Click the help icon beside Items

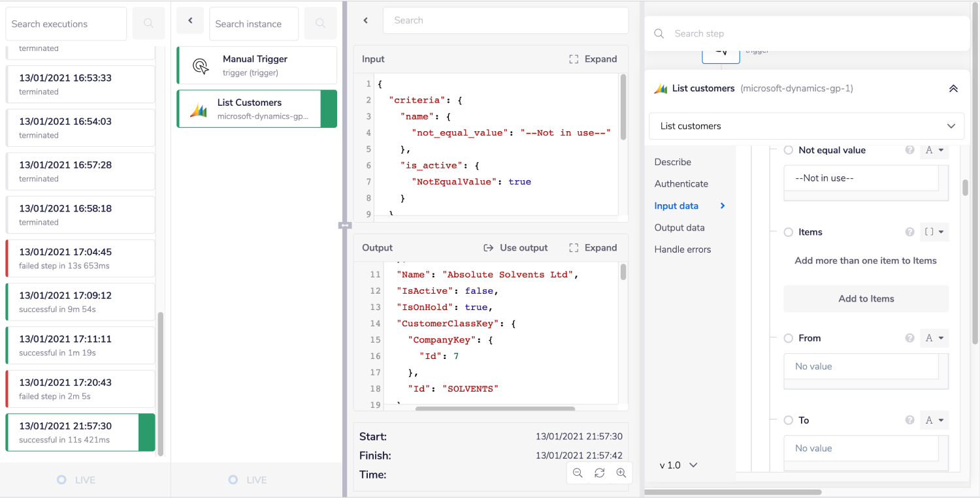coord(909,232)
